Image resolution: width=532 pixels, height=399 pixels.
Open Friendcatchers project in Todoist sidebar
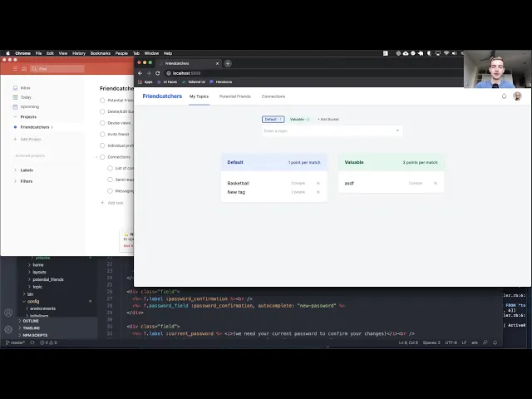tap(35, 127)
